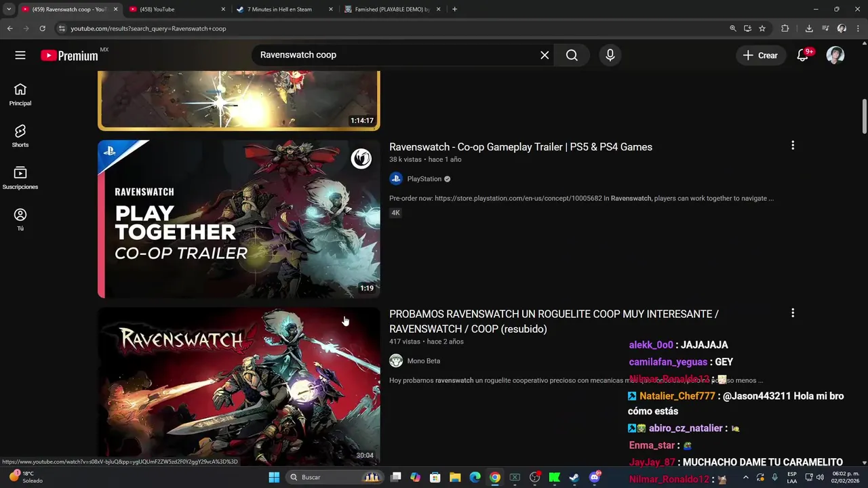Close the 7 Minutes in Hell tab

pyautogui.click(x=331, y=9)
